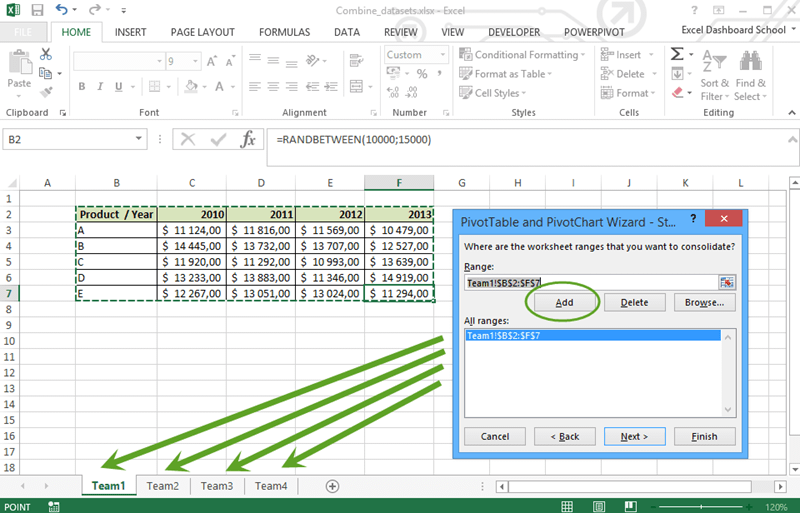Image resolution: width=800 pixels, height=513 pixels.
Task: Click Increase Decimal icon
Action: tap(393, 92)
